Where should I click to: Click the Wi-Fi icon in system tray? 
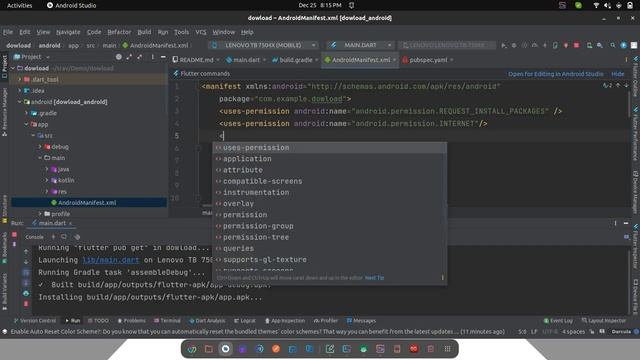click(x=596, y=5)
